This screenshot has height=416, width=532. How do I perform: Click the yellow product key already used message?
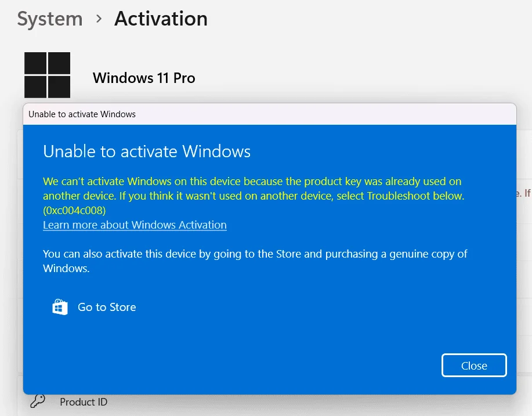click(254, 196)
